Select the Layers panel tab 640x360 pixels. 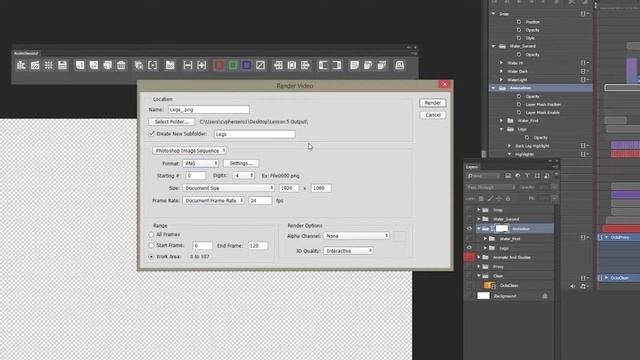tap(472, 167)
